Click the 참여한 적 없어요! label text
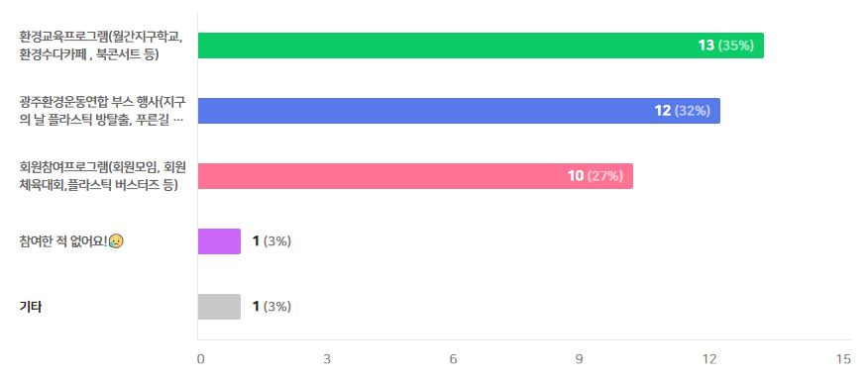This screenshot has height=380, width=868. pyautogui.click(x=63, y=241)
